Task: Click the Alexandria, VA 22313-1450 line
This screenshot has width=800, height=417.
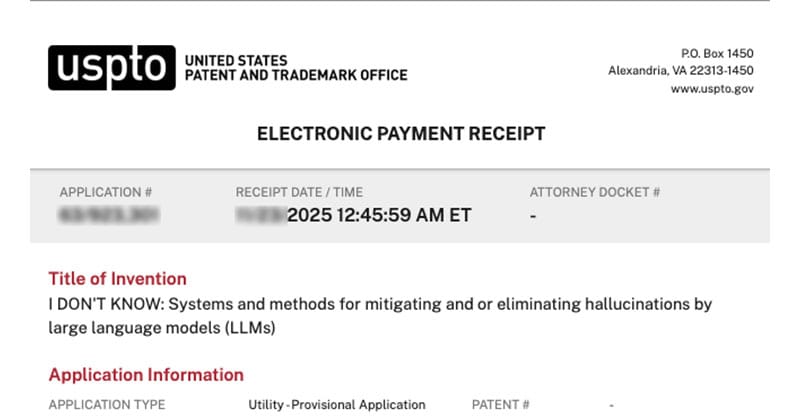Action: (680, 71)
